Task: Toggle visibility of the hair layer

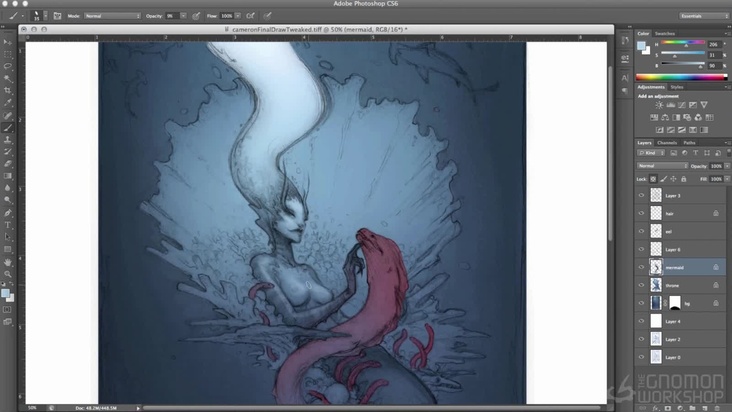Action: click(x=641, y=213)
